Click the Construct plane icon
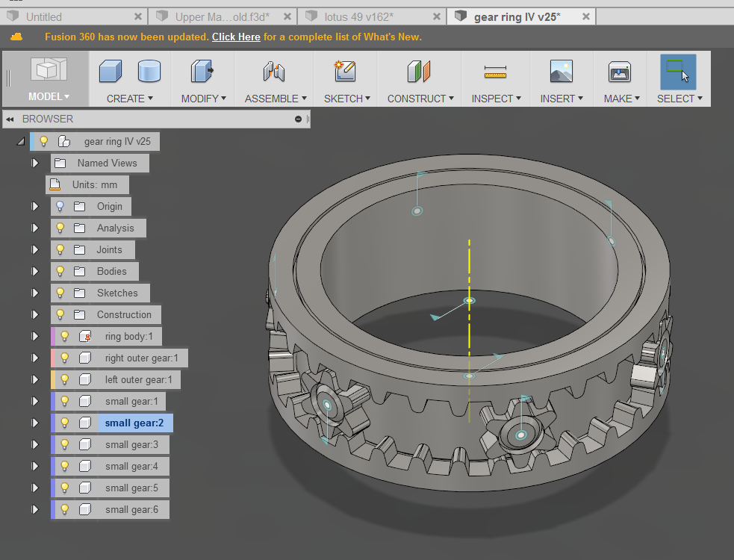 point(419,72)
